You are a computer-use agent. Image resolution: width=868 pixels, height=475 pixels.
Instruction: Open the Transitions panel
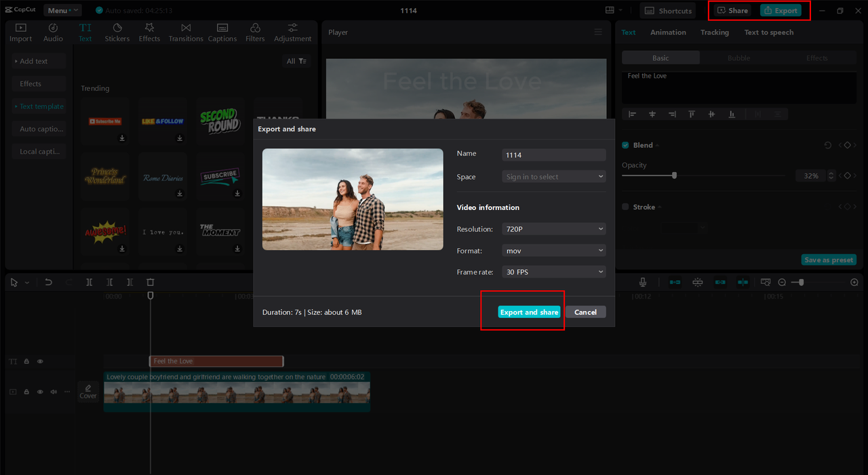pos(186,33)
